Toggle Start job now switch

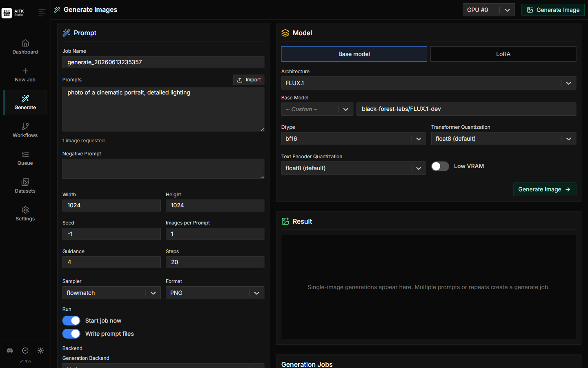pos(71,321)
